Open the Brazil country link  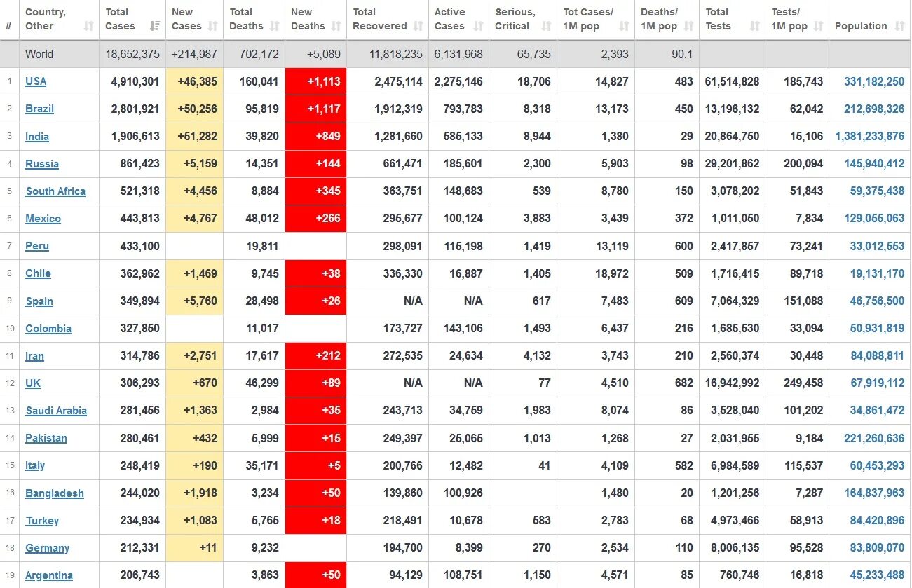(39, 109)
